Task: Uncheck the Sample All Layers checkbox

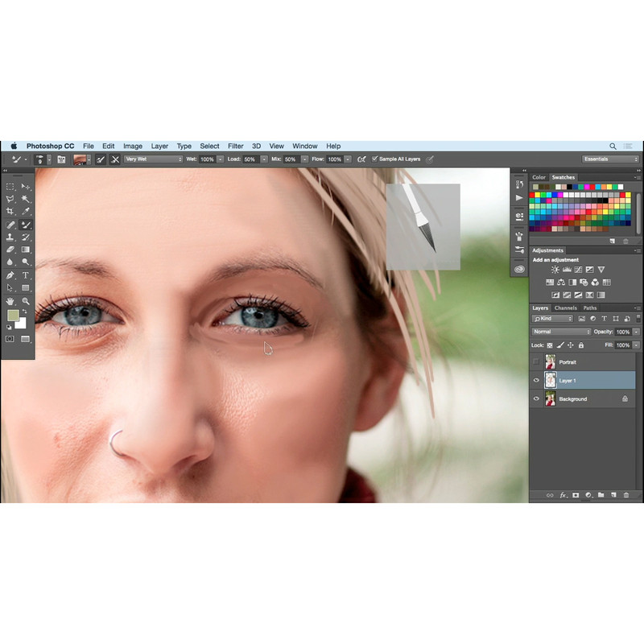Action: pos(375,159)
